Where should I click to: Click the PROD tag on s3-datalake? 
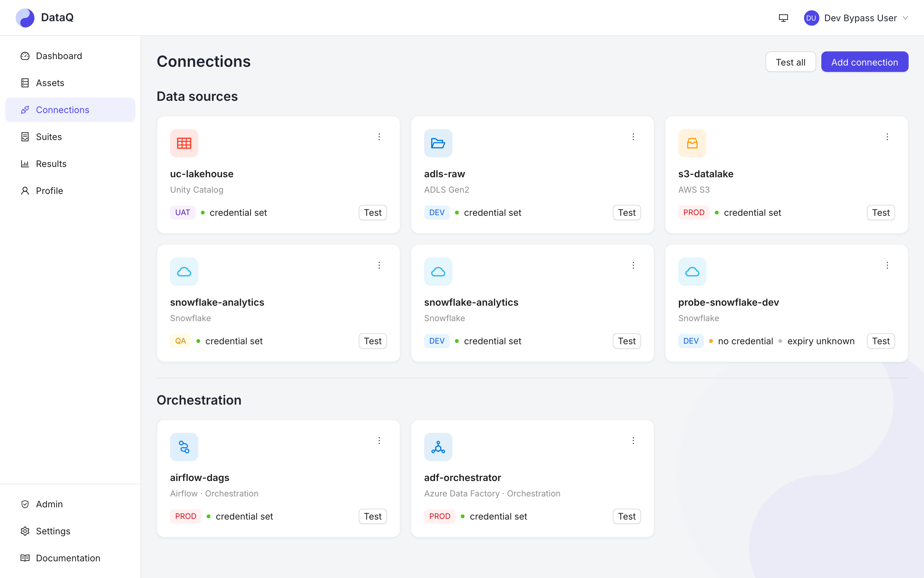(694, 213)
